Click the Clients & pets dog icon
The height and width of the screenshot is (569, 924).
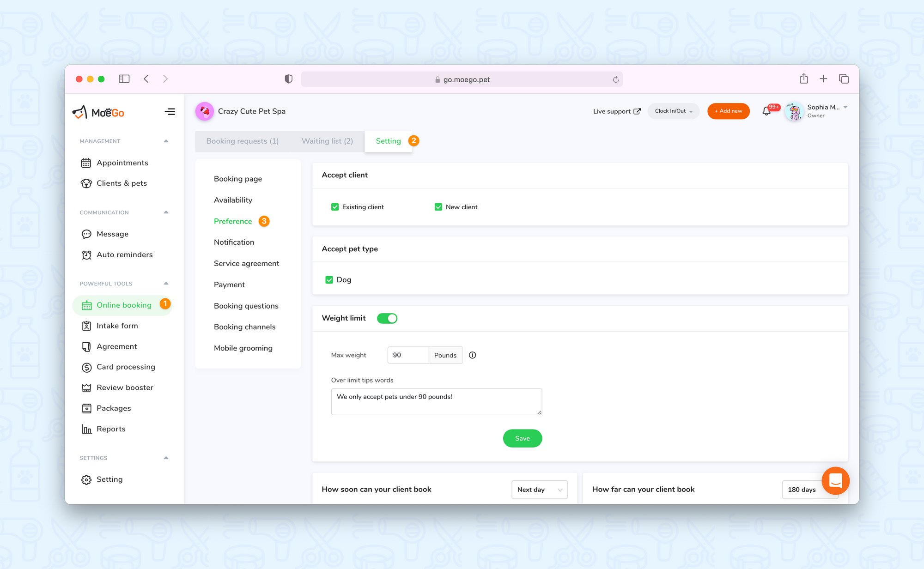coord(86,183)
